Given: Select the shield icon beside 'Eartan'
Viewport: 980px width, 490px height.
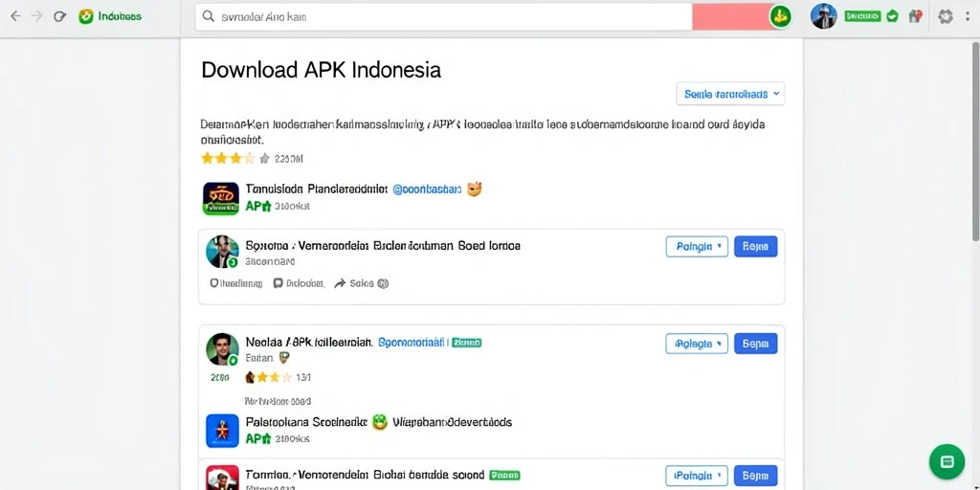Looking at the screenshot, I should [284, 358].
